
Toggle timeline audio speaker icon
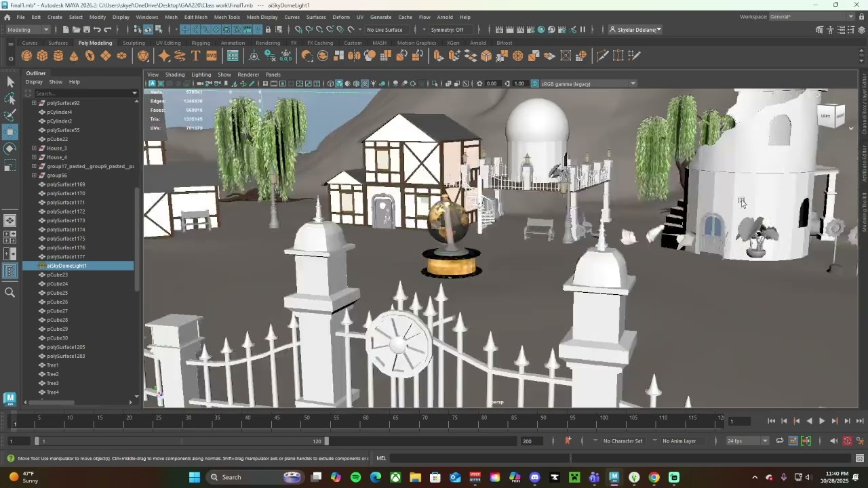[833, 441]
